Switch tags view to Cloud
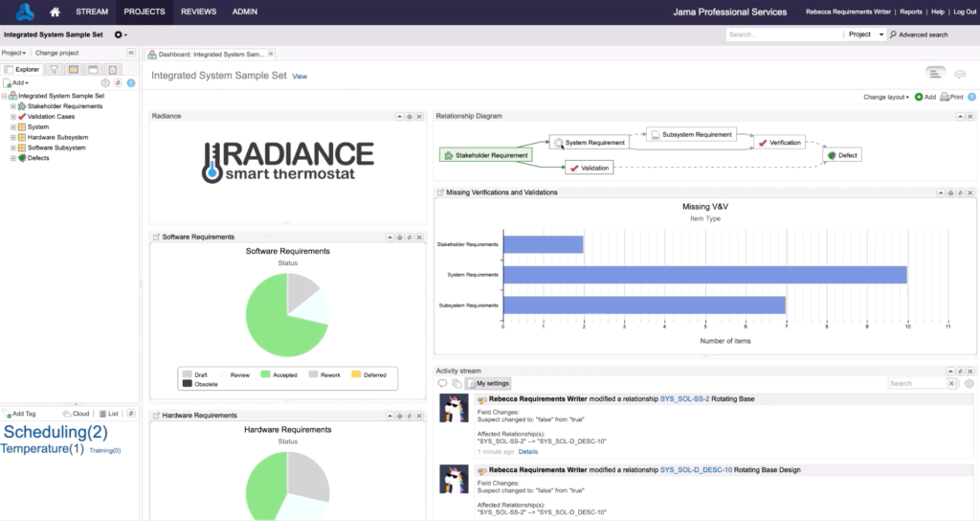Image resolution: width=980 pixels, height=521 pixels. point(77,414)
